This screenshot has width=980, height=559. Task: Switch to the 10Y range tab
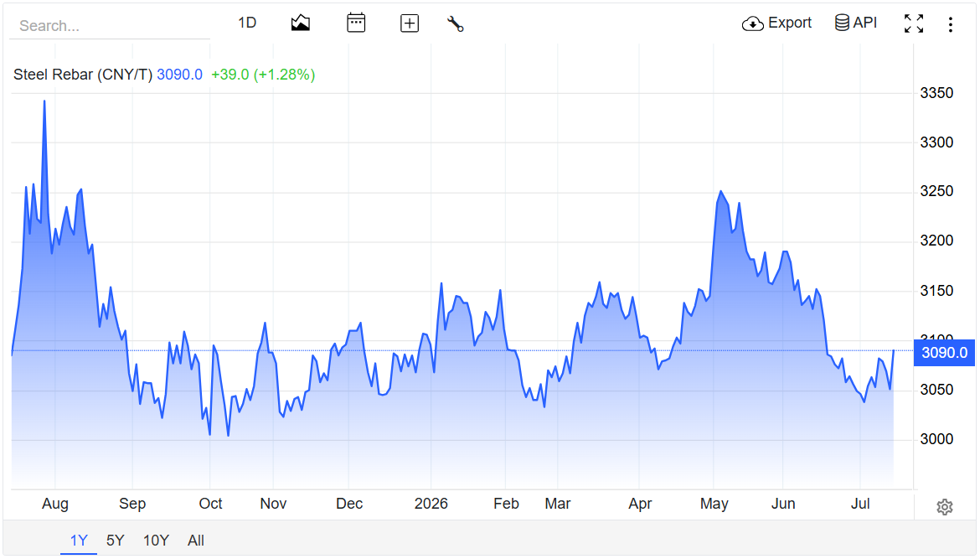(x=156, y=541)
